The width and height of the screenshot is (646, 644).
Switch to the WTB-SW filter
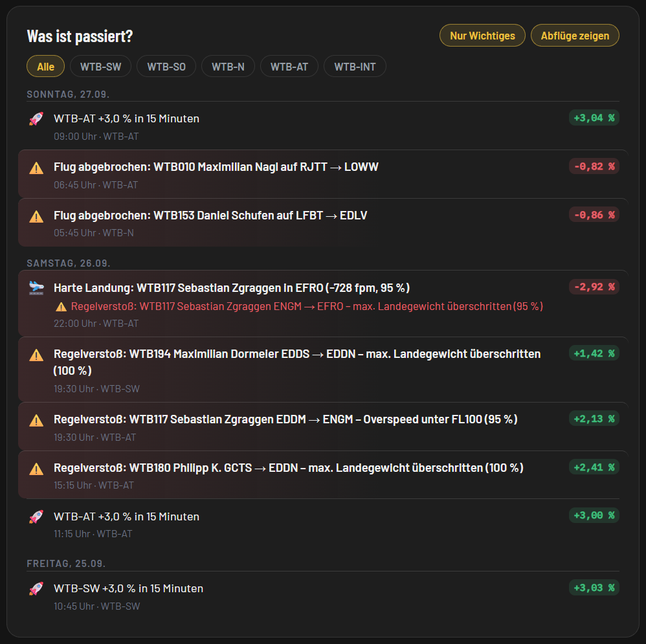100,66
